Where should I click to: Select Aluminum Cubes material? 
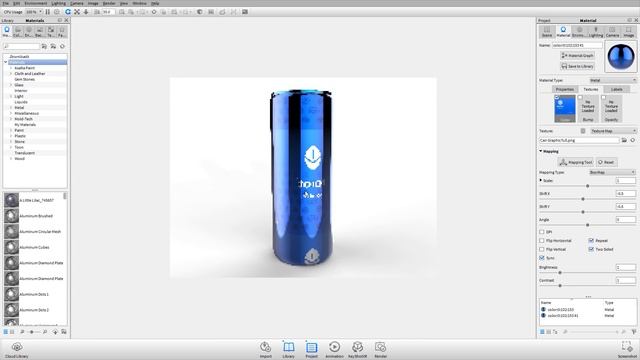point(34,247)
